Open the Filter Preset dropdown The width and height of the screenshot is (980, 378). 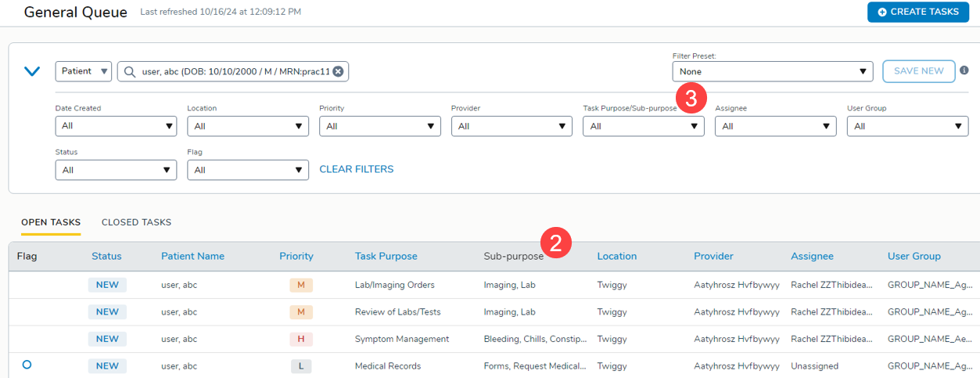(772, 71)
